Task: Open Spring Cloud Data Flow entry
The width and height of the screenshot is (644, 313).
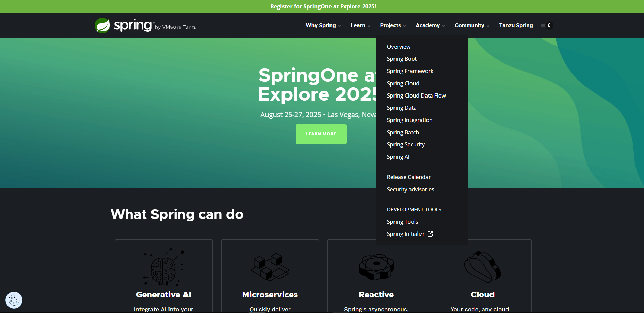Action: (x=416, y=95)
